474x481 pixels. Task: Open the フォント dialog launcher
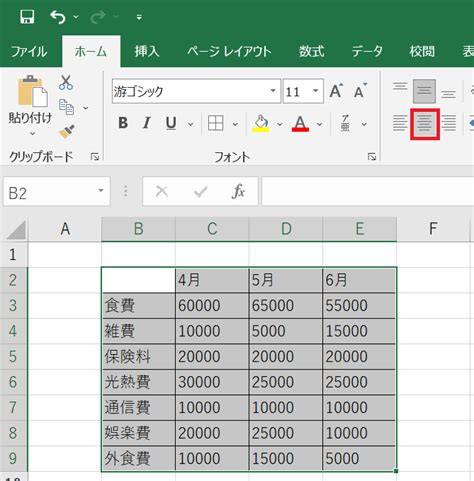click(372, 157)
